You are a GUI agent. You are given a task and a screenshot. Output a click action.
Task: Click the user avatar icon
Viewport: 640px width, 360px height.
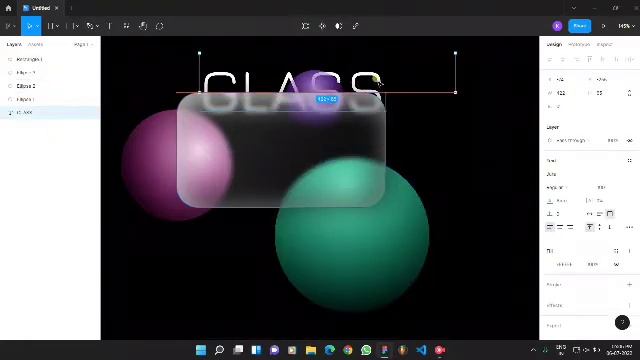pos(557,26)
